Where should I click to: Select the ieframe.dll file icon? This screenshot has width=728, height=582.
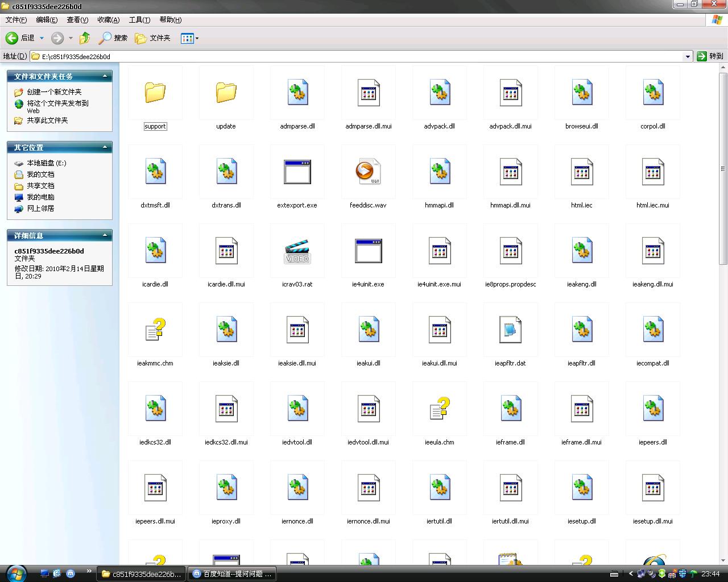tap(510, 409)
